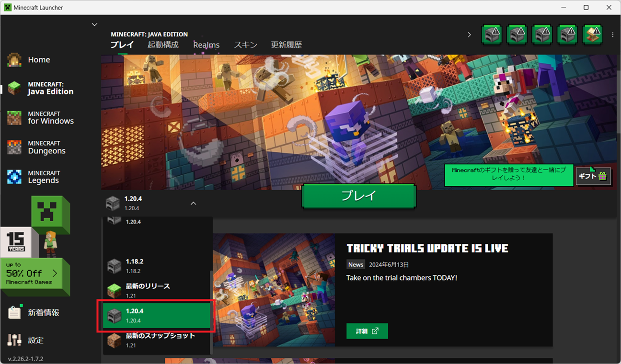Switch to the 起動構成 tab
621x364 pixels.
point(163,45)
